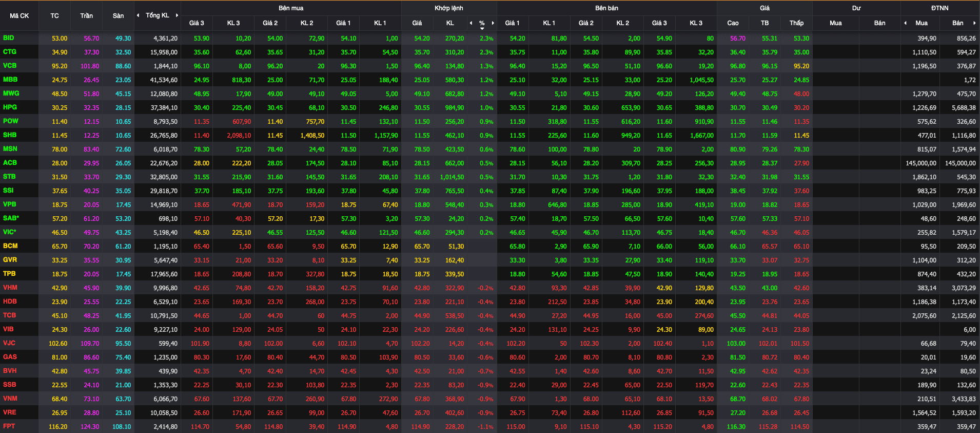The image size is (980, 433).
Task: Select the MBB ticker row
Action: point(10,80)
